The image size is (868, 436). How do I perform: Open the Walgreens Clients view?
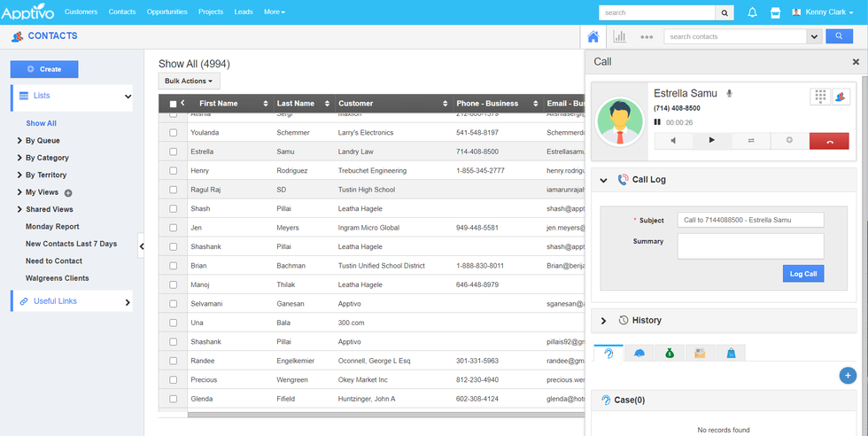[57, 278]
